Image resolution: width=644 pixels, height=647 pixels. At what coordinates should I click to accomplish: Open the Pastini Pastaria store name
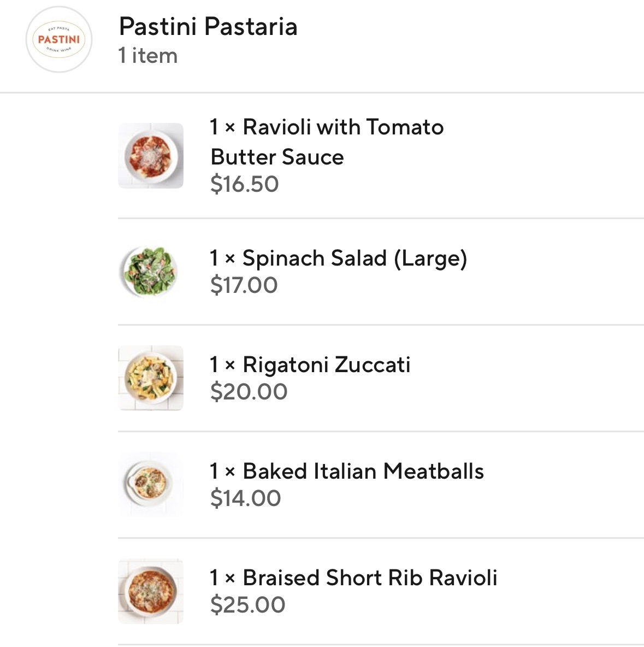click(x=208, y=26)
